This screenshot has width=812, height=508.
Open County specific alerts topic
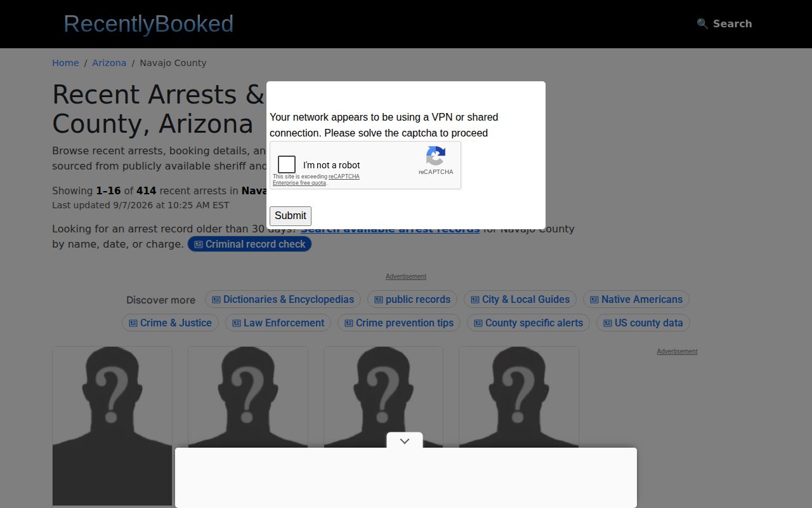click(528, 323)
